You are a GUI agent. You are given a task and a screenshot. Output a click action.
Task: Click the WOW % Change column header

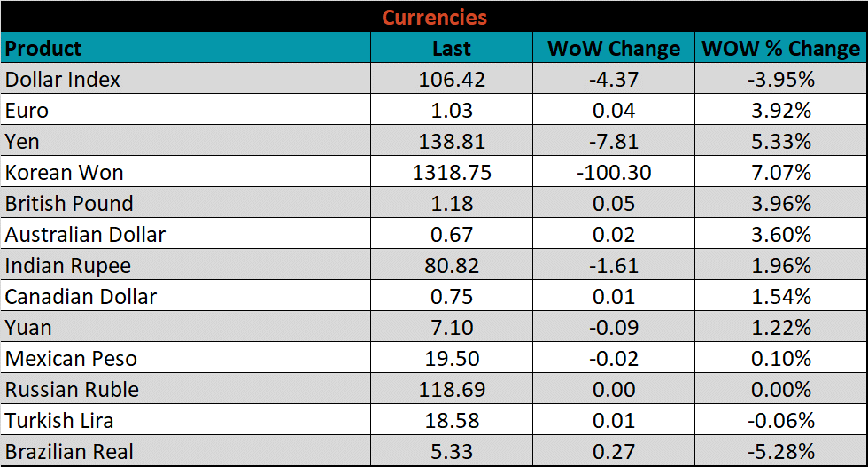point(780,48)
